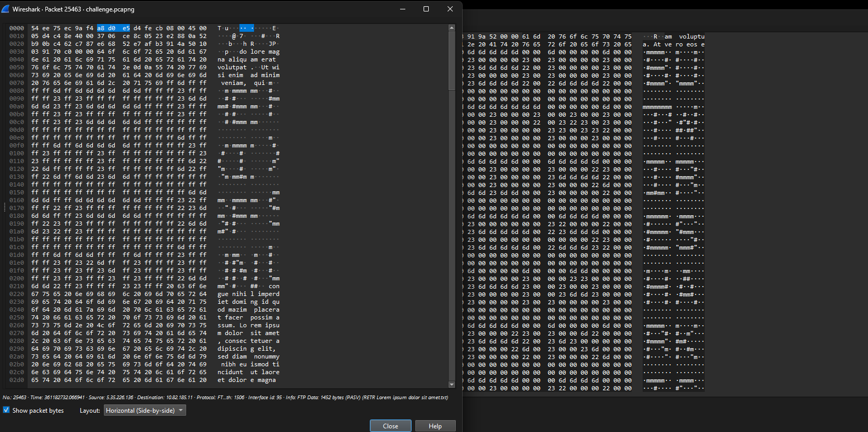The width and height of the screenshot is (868, 432).
Task: Click 'Destination: 10.82.185.11' in the status line
Action: click(165, 397)
